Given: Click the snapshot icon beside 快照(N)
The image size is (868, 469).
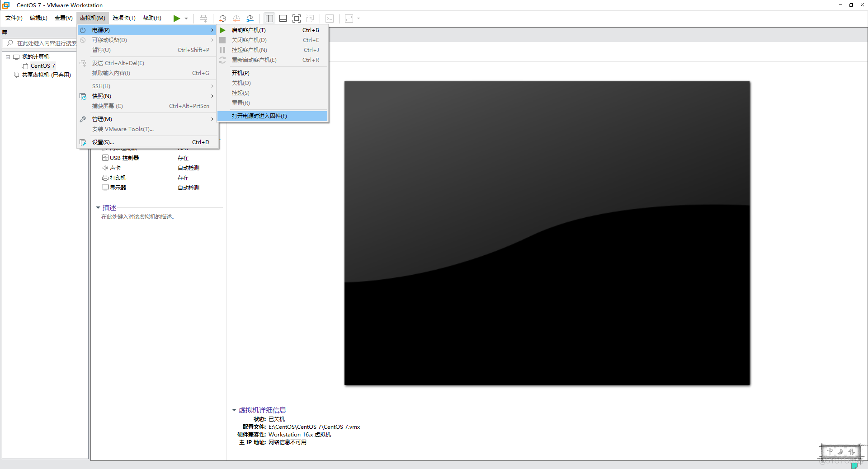Looking at the screenshot, I should pyautogui.click(x=83, y=96).
